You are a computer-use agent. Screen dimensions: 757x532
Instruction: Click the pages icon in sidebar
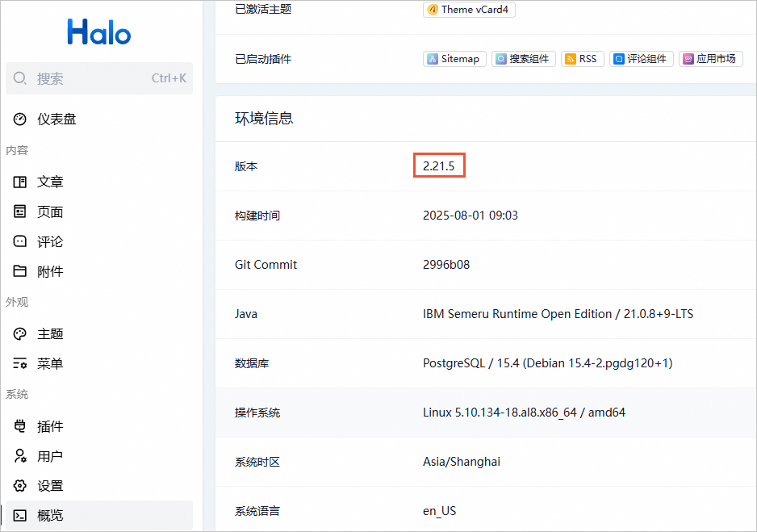tap(20, 212)
